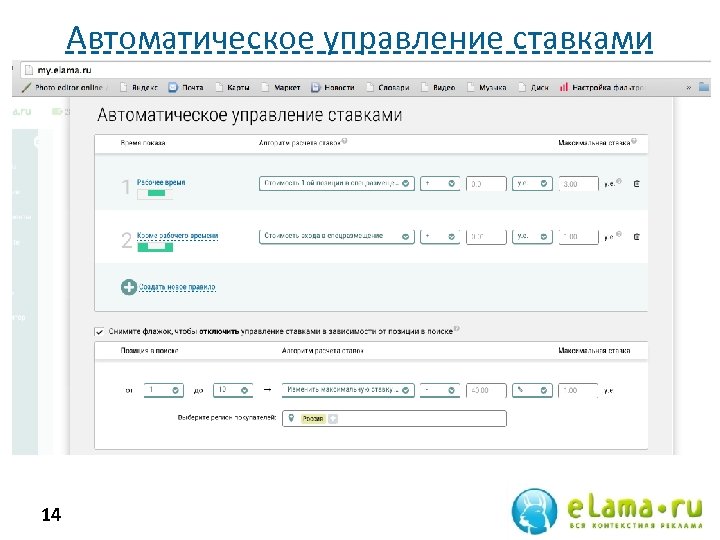Screen dimensions: 720x540
Task: Open the Новости bookmark
Action: click(333, 87)
